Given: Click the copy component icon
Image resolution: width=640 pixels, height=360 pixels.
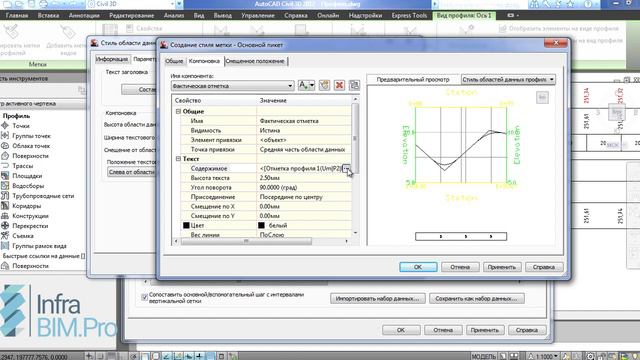Looking at the screenshot, I should [x=324, y=85].
